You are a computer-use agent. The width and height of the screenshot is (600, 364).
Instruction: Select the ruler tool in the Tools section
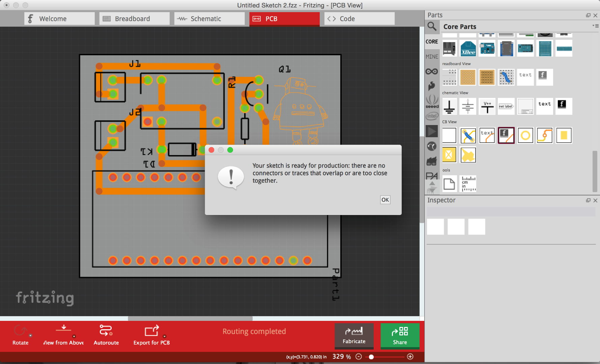pos(468,183)
